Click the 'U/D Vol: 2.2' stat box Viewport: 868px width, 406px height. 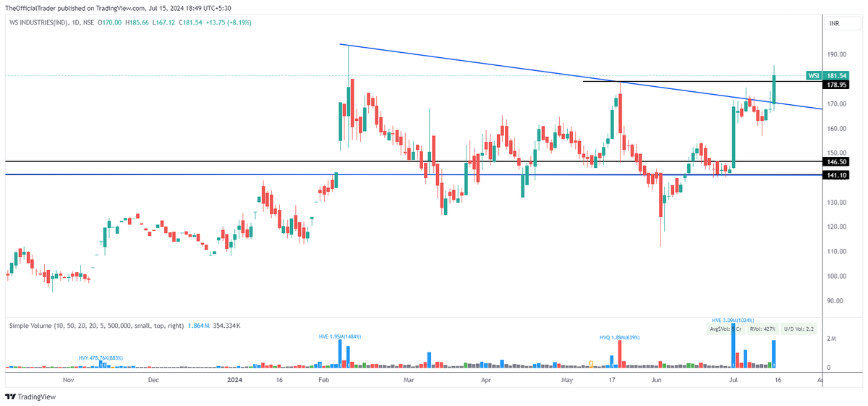(799, 329)
